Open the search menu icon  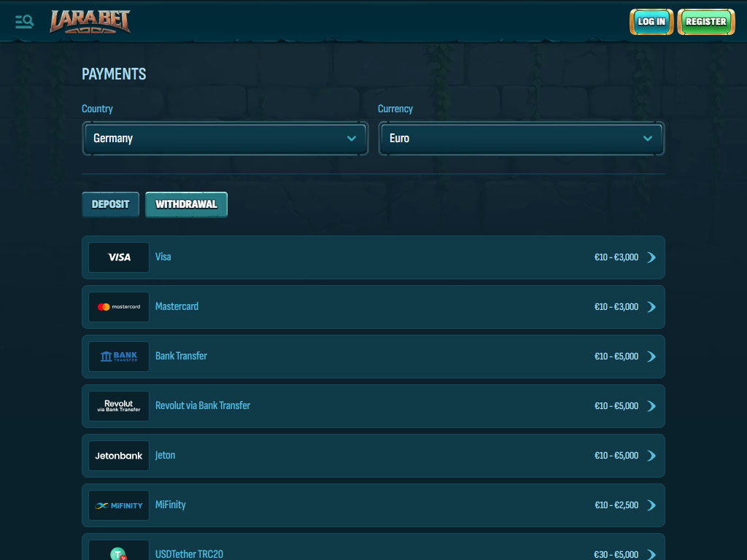click(24, 21)
